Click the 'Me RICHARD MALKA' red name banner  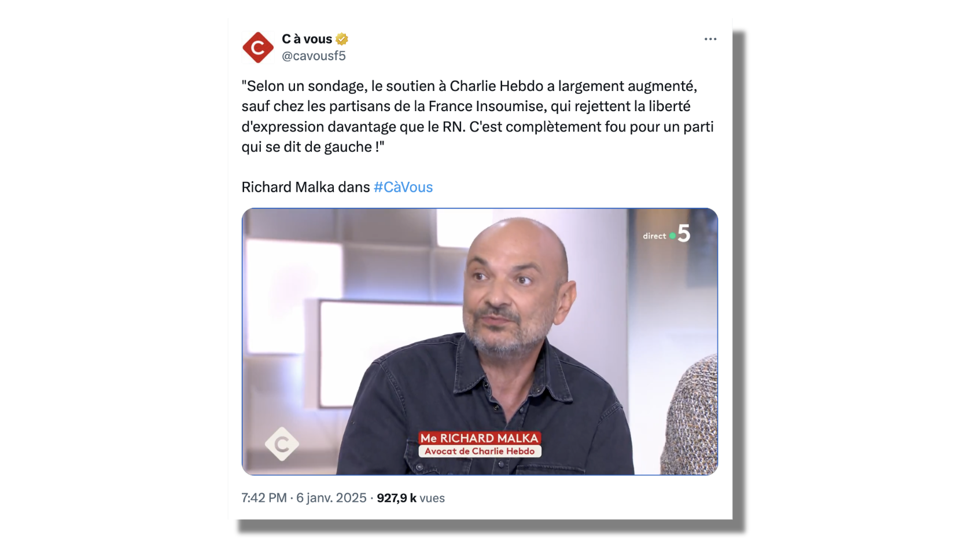click(x=480, y=438)
